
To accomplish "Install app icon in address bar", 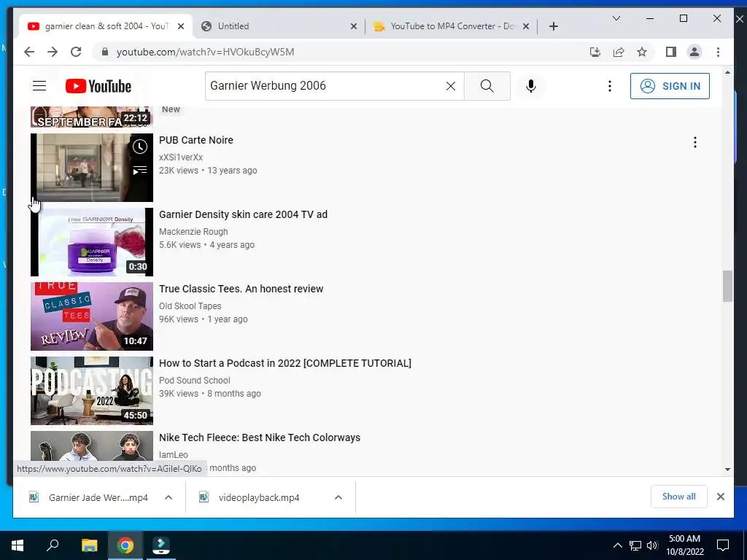I will [x=595, y=52].
